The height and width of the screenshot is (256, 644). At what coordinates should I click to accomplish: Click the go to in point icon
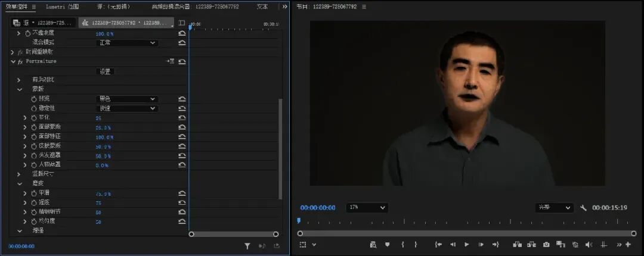(x=438, y=245)
